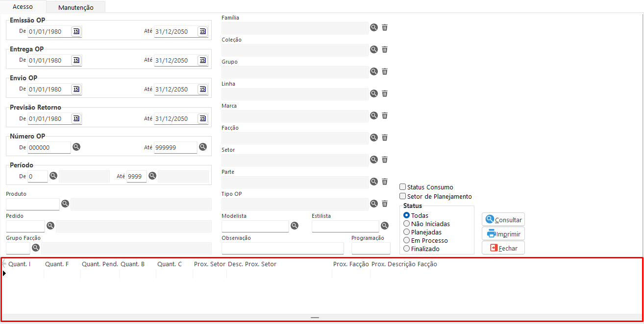Delete the Tipo OP selection via trash icon
This screenshot has height=324, width=644.
tap(385, 204)
